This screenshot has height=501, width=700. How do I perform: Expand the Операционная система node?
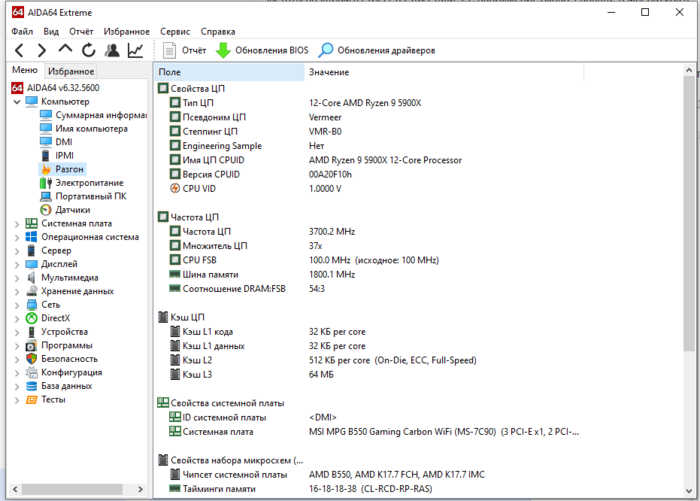[17, 237]
